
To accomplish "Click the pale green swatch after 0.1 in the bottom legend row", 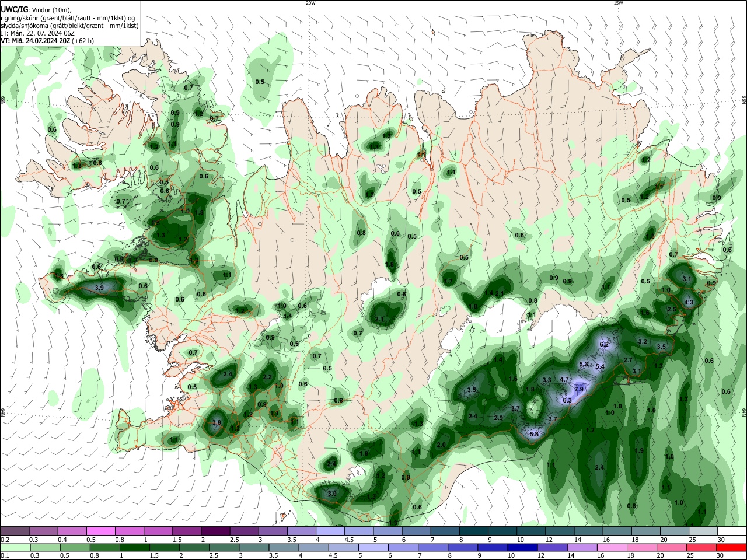I will (15, 548).
